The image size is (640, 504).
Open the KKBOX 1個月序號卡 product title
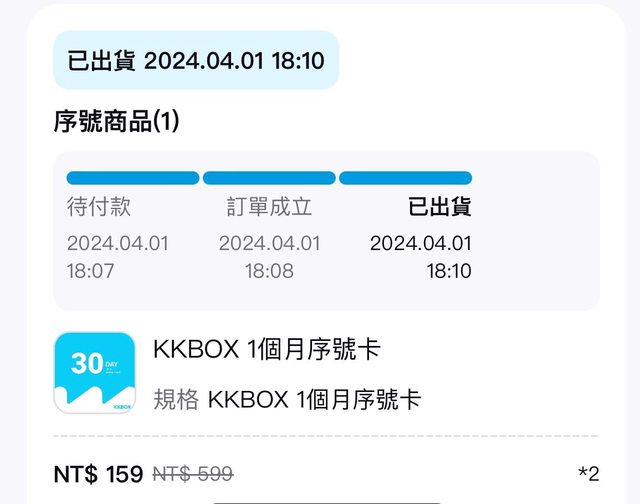tap(267, 351)
